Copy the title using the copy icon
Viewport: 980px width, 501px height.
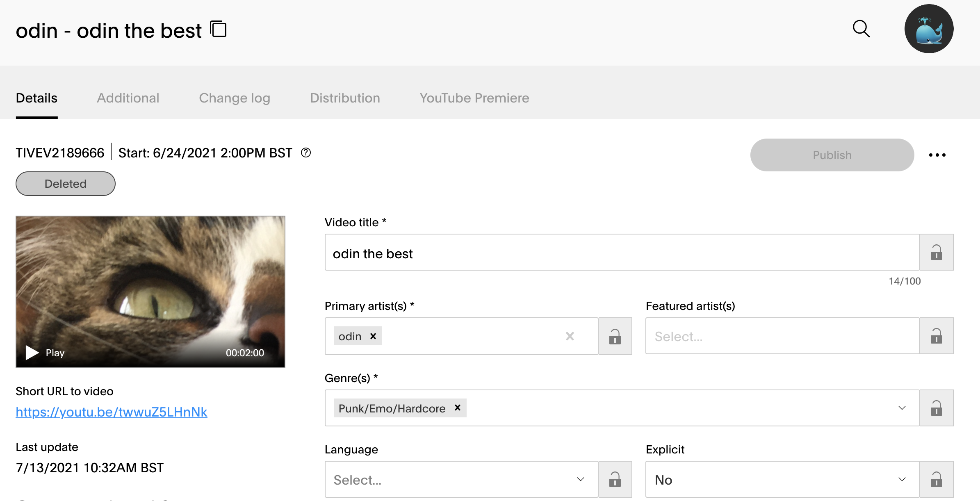coord(218,29)
